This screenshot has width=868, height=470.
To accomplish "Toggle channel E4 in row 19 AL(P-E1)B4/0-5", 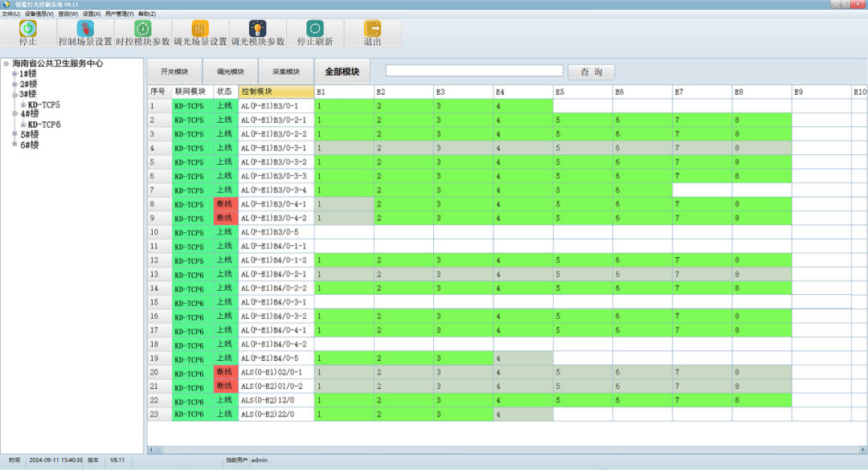I will click(x=522, y=358).
